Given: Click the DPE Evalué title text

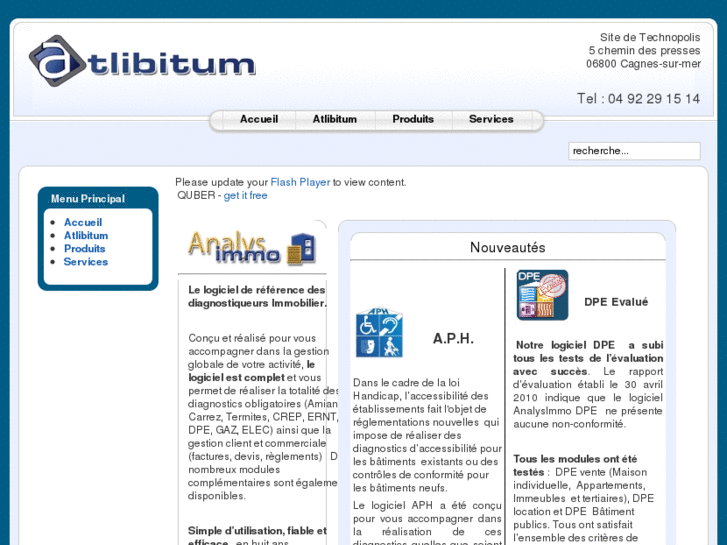Looking at the screenshot, I should tap(616, 302).
